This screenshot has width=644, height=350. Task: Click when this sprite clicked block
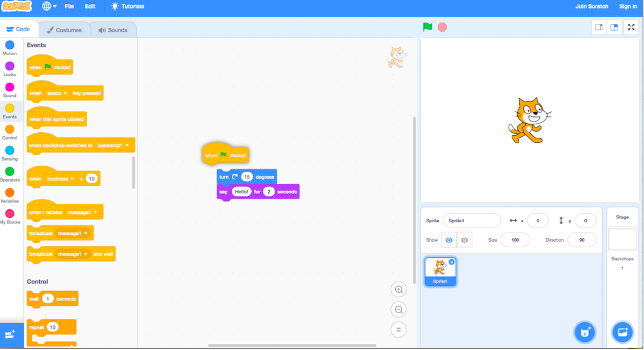click(57, 119)
